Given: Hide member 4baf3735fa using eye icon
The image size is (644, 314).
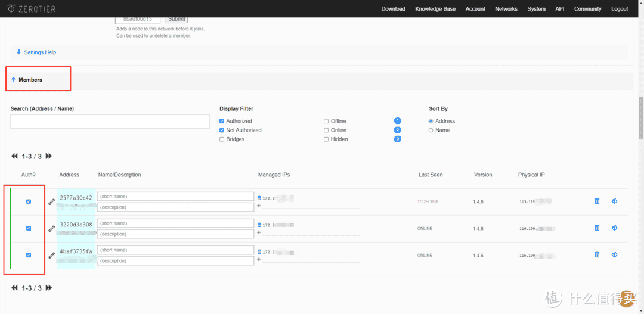Looking at the screenshot, I should [614, 255].
